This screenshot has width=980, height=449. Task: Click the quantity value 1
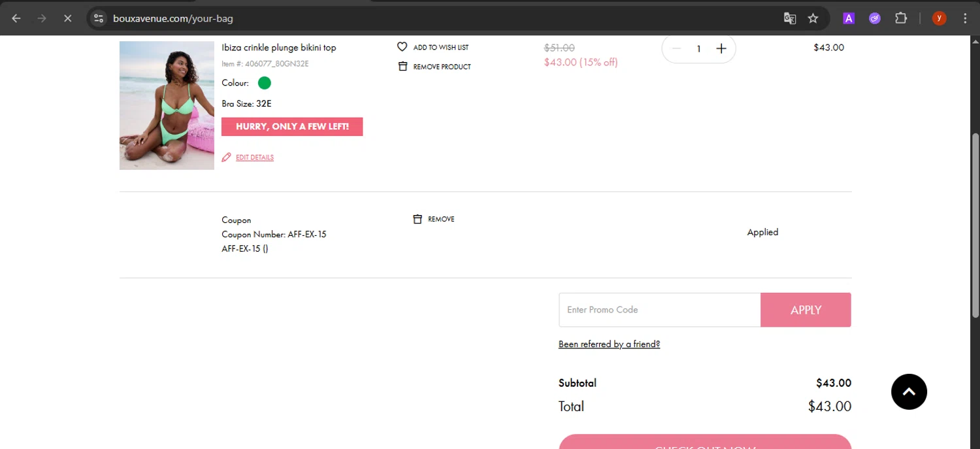click(x=698, y=48)
